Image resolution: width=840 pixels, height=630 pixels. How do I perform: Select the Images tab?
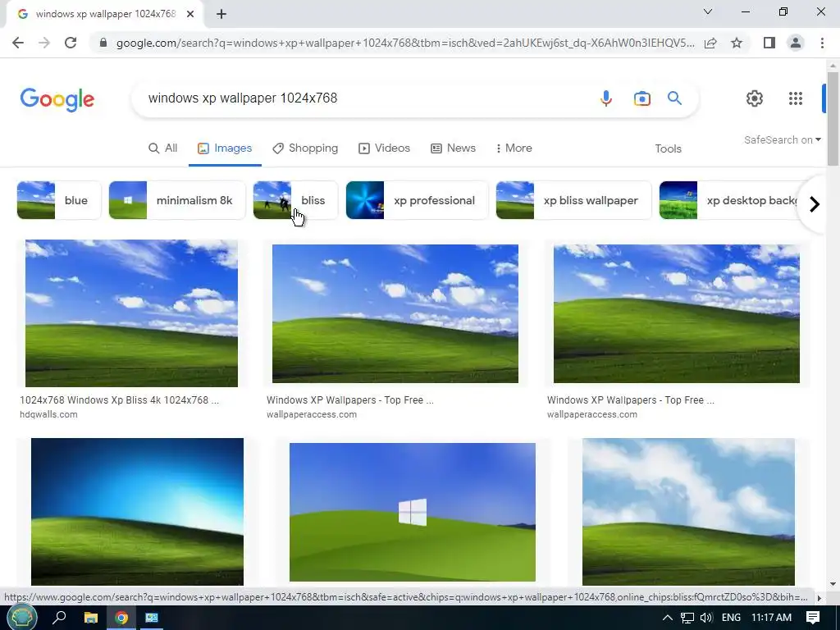pyautogui.click(x=225, y=148)
